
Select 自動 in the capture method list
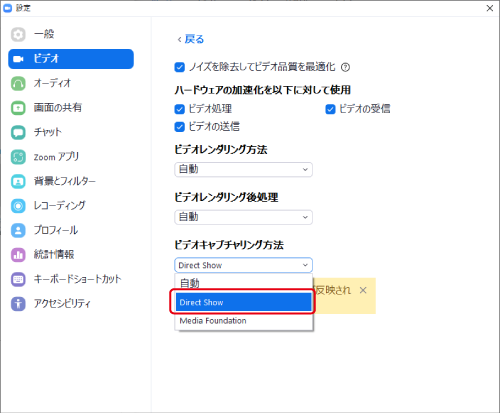click(244, 283)
